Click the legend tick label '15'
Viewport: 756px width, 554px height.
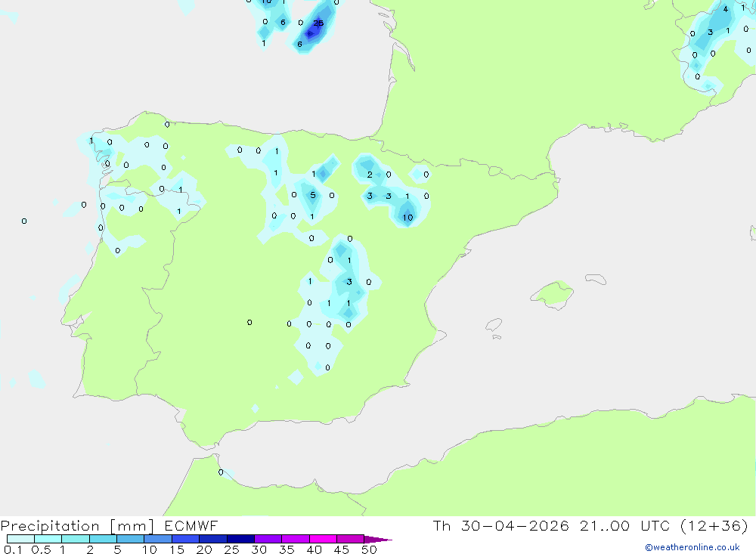[177, 549]
